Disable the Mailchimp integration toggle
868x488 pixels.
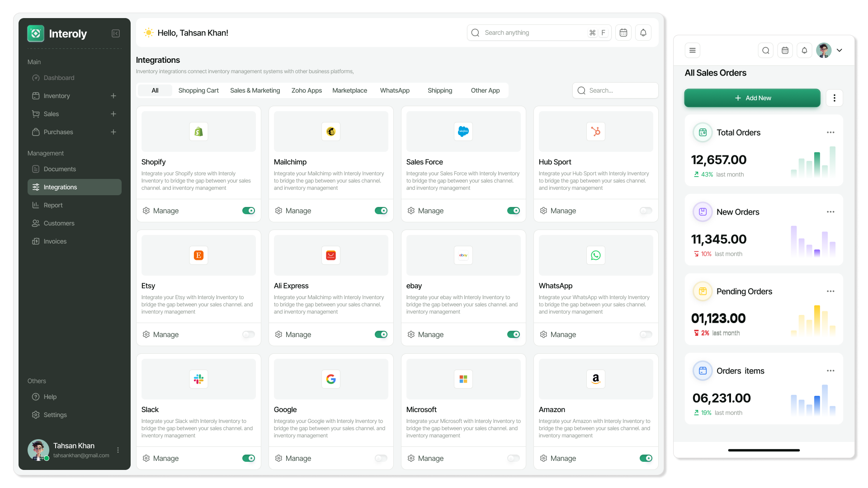(381, 211)
